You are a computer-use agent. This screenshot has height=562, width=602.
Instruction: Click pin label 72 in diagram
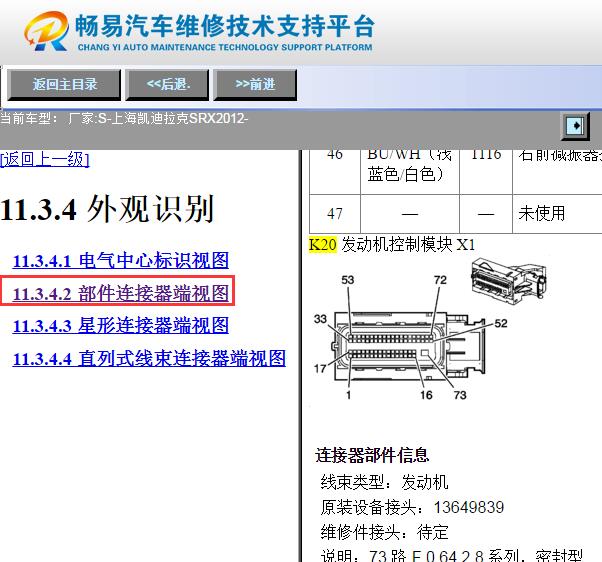[440, 280]
